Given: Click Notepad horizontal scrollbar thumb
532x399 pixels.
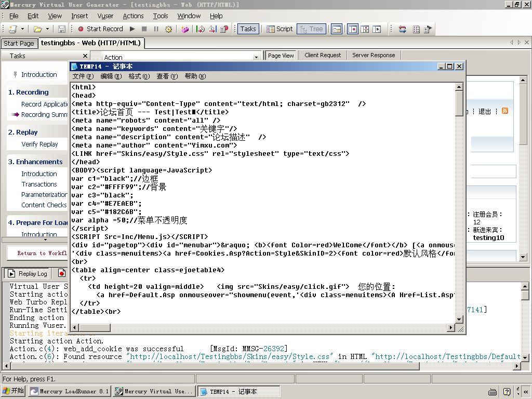Looking at the screenshot, I should point(95,328).
